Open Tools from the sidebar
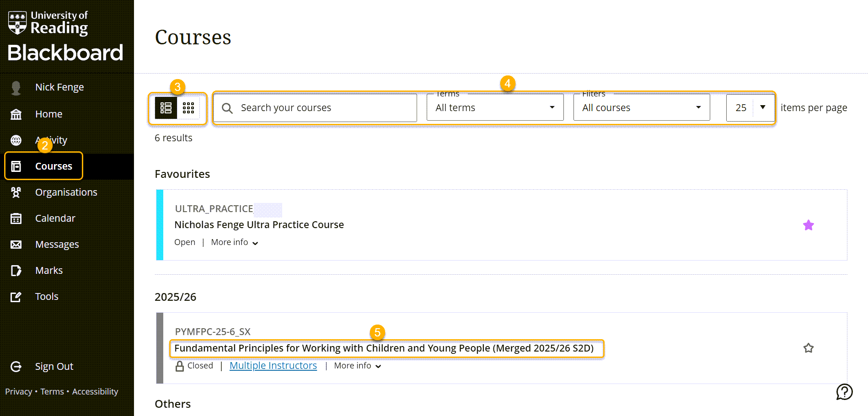The height and width of the screenshot is (416, 868). pyautogui.click(x=47, y=297)
